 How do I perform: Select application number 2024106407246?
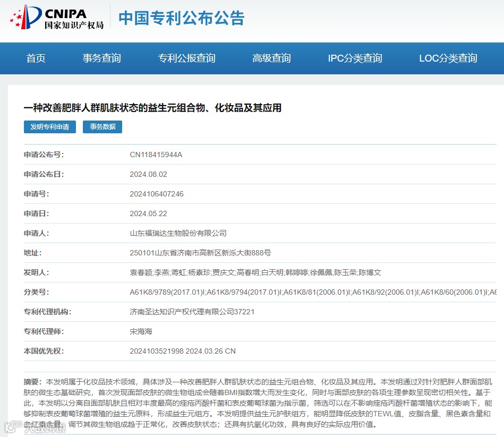coord(157,194)
